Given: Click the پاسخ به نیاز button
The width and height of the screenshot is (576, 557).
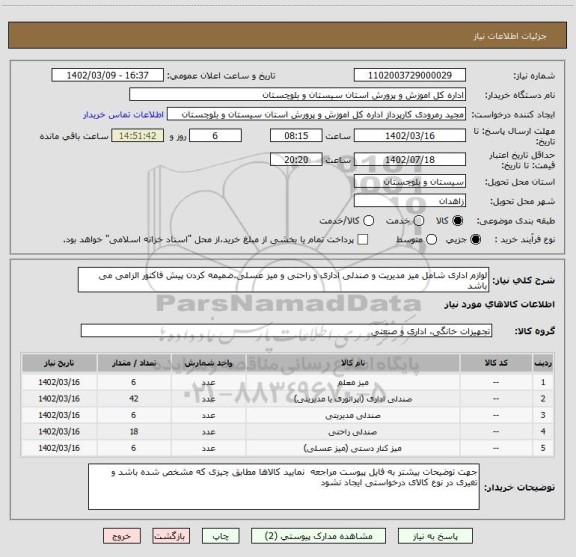Looking at the screenshot, I should pos(435,536).
